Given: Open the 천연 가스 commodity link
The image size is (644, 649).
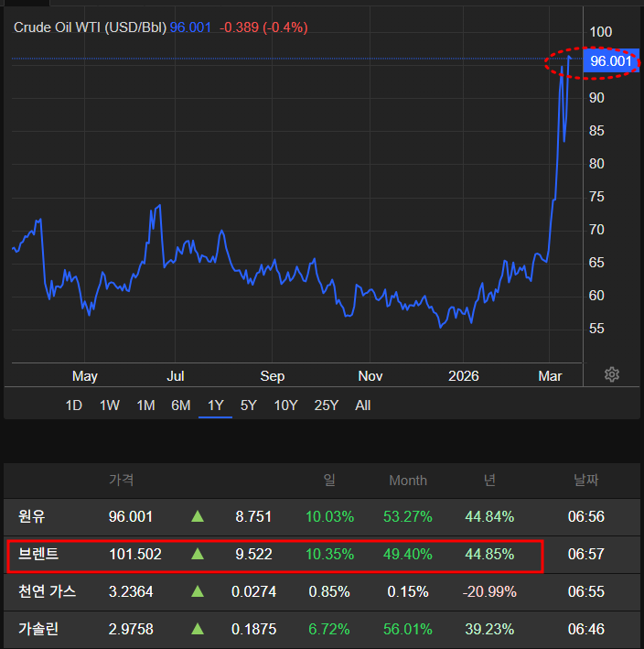Looking at the screenshot, I should pos(47,592).
